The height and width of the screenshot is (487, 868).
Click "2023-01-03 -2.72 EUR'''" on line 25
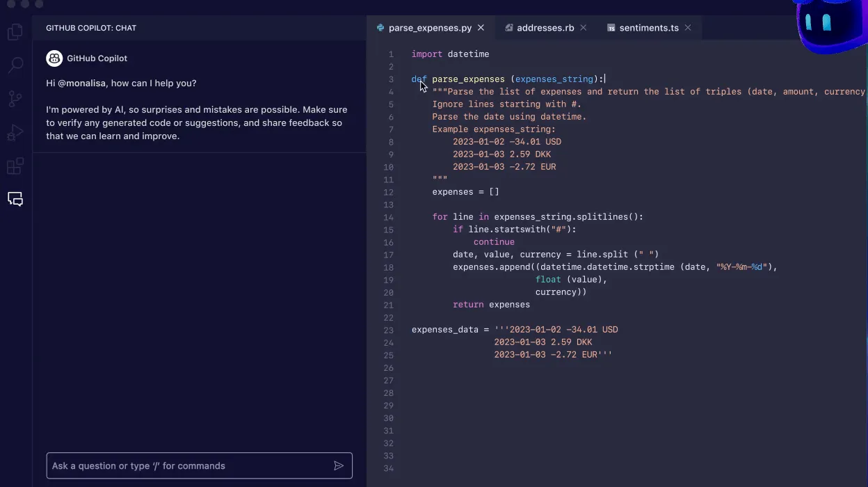(x=553, y=355)
